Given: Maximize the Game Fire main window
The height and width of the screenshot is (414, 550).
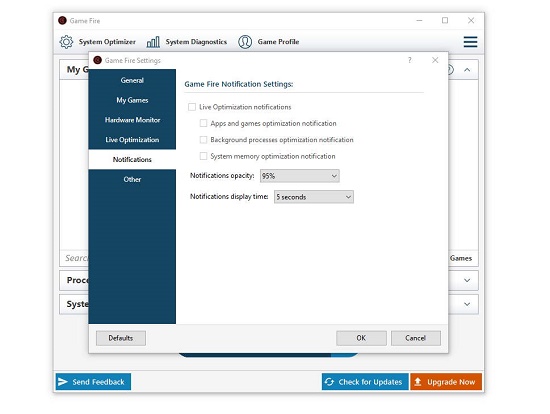Looking at the screenshot, I should point(445,20).
